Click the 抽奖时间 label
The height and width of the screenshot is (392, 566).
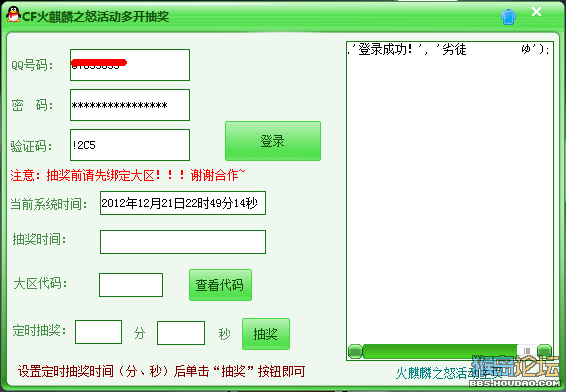39,239
